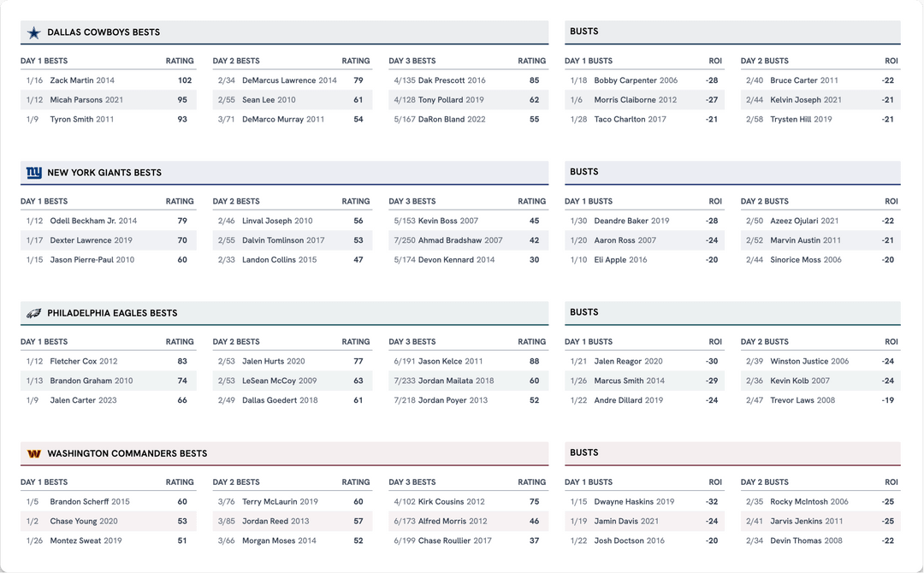The height and width of the screenshot is (573, 924).
Task: Click the Washington Commanders logo
Action: pos(33,453)
